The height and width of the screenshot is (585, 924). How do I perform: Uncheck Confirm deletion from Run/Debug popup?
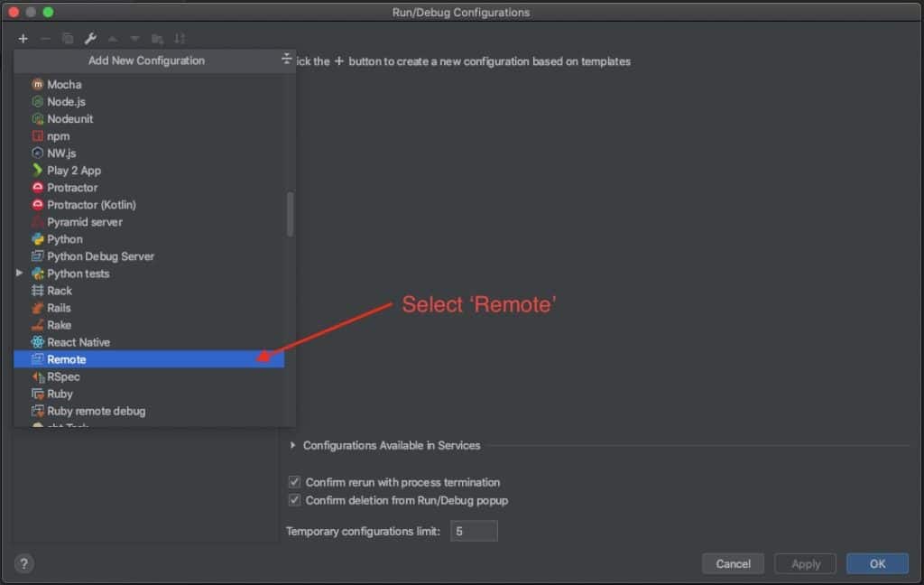tap(293, 499)
